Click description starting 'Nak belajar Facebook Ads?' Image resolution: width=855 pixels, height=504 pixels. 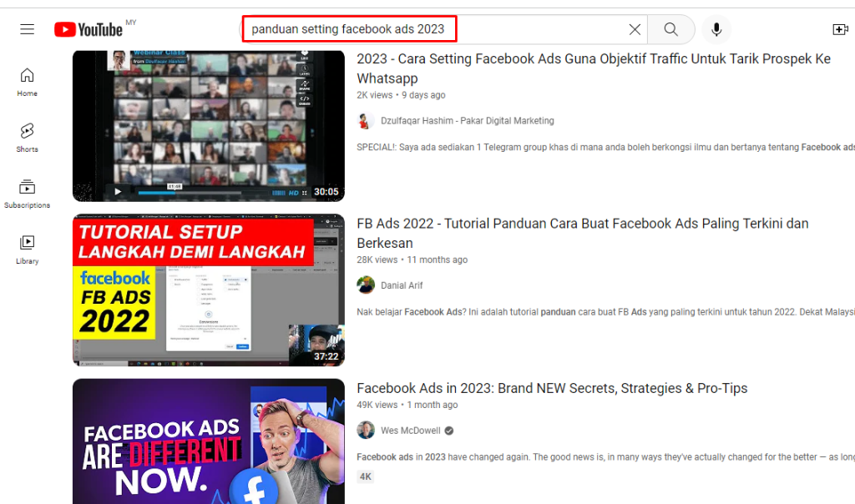pyautogui.click(x=606, y=312)
